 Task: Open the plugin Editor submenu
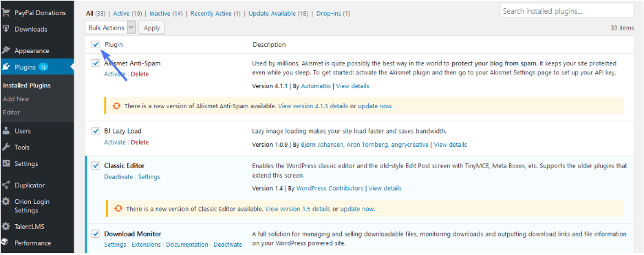(11, 112)
